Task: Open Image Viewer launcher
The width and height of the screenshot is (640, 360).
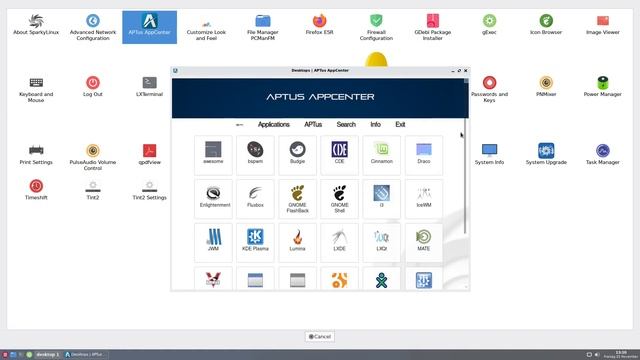Action: pos(602,24)
